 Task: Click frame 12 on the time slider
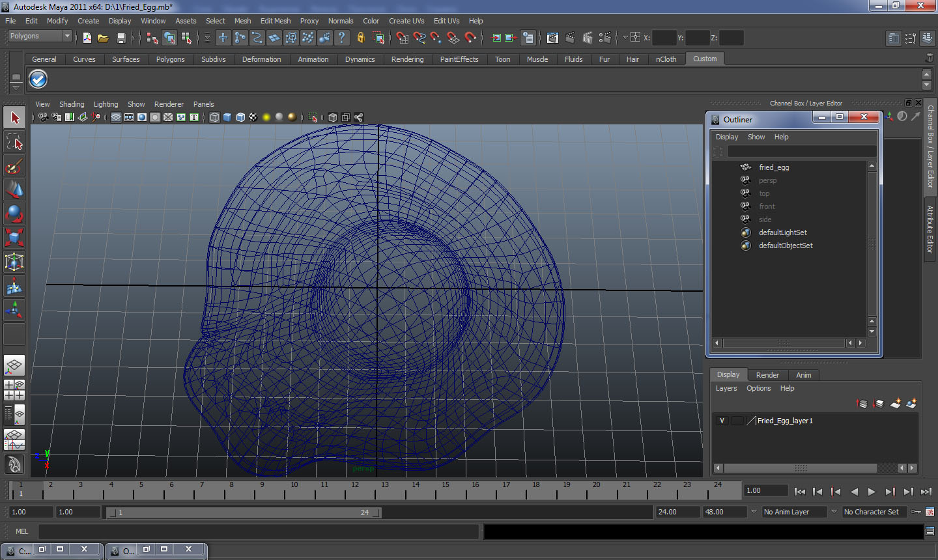click(x=355, y=491)
